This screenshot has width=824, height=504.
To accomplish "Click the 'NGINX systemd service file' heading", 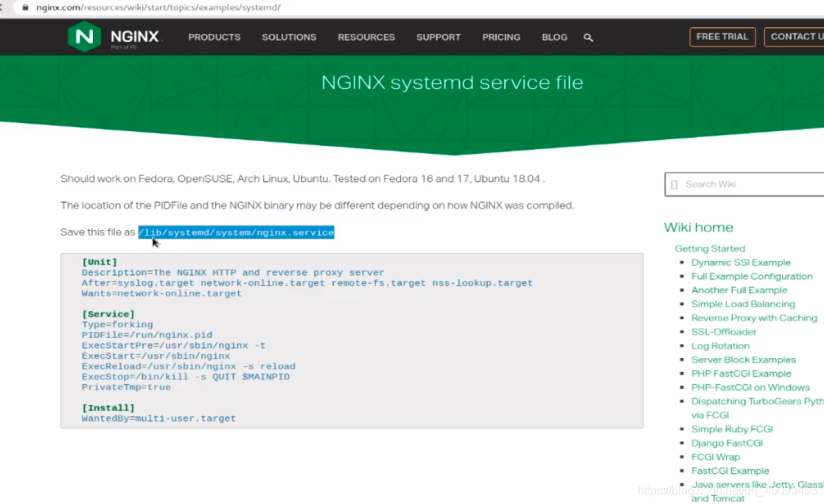I will [x=452, y=83].
